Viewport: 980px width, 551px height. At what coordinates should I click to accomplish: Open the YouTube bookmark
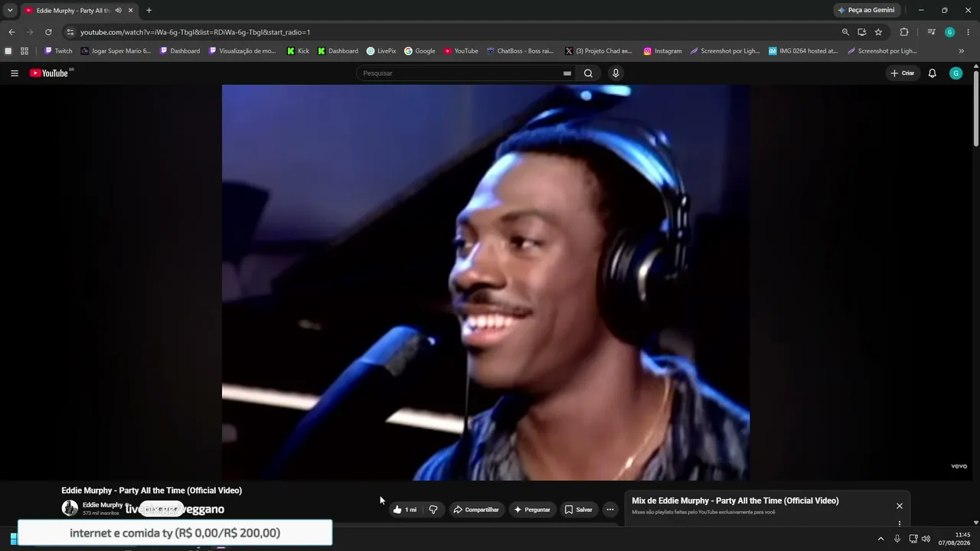coord(461,51)
